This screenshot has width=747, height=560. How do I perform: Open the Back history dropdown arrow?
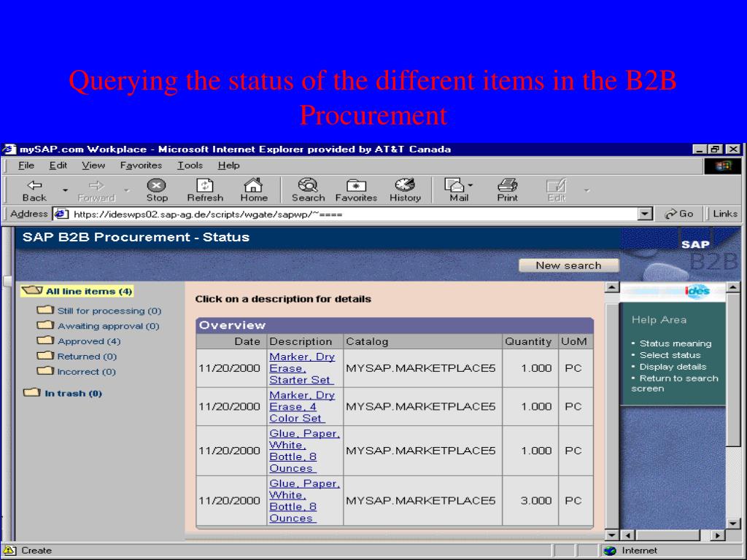[x=65, y=190]
